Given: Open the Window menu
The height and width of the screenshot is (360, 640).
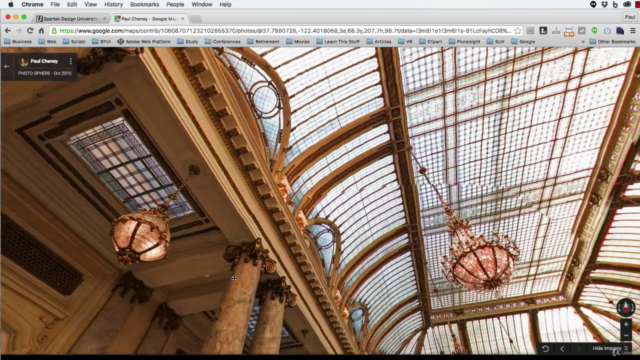Looking at the screenshot, I should pyautogui.click(x=202, y=4).
